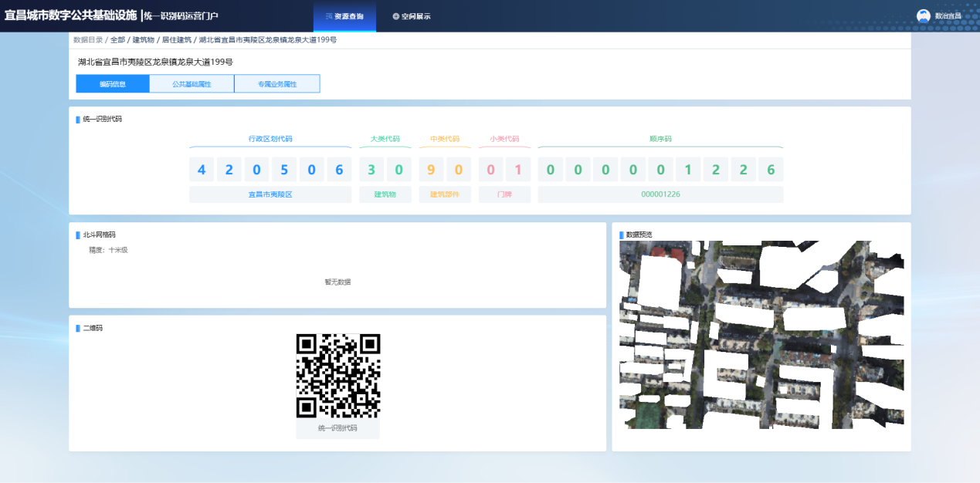Open the 空间展示 tab

411,16
